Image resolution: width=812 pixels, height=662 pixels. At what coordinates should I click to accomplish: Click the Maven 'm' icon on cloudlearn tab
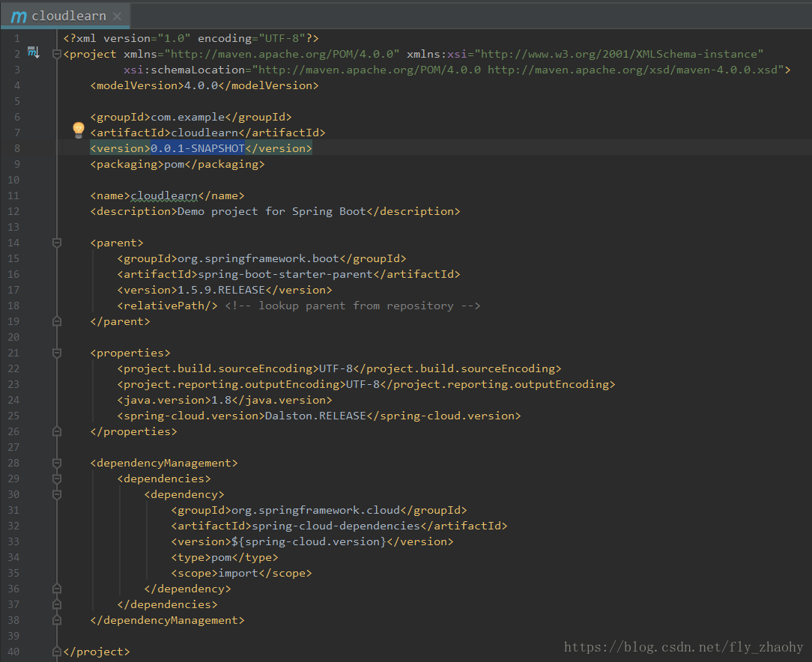pyautogui.click(x=18, y=16)
